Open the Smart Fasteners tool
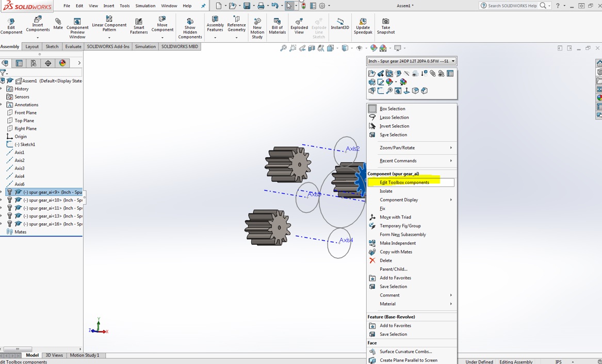The width and height of the screenshot is (602, 364). tap(139, 26)
